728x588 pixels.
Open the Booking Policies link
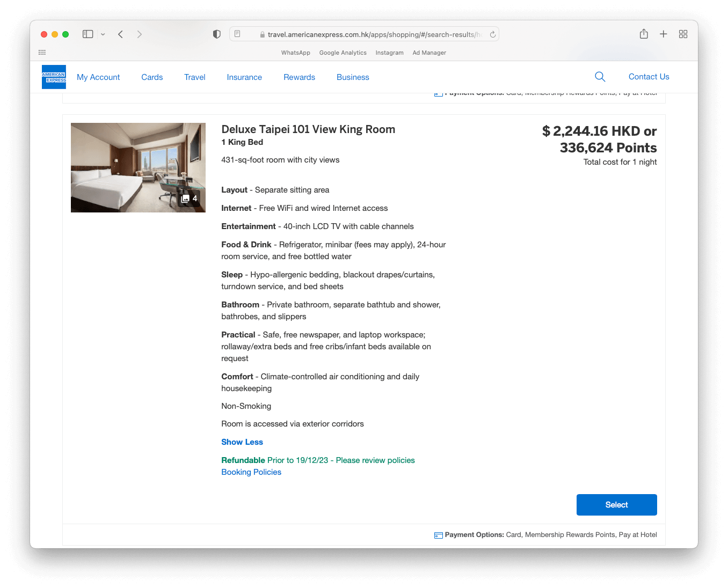point(251,472)
